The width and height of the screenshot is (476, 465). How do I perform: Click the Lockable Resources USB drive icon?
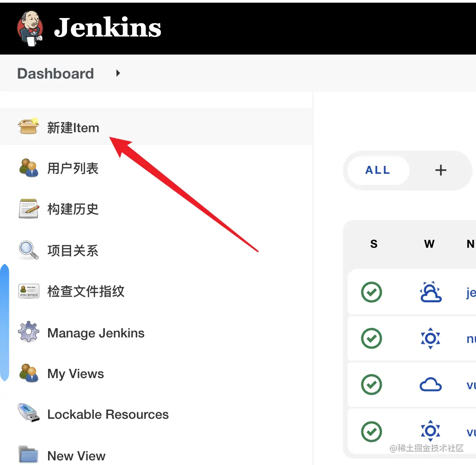point(29,412)
